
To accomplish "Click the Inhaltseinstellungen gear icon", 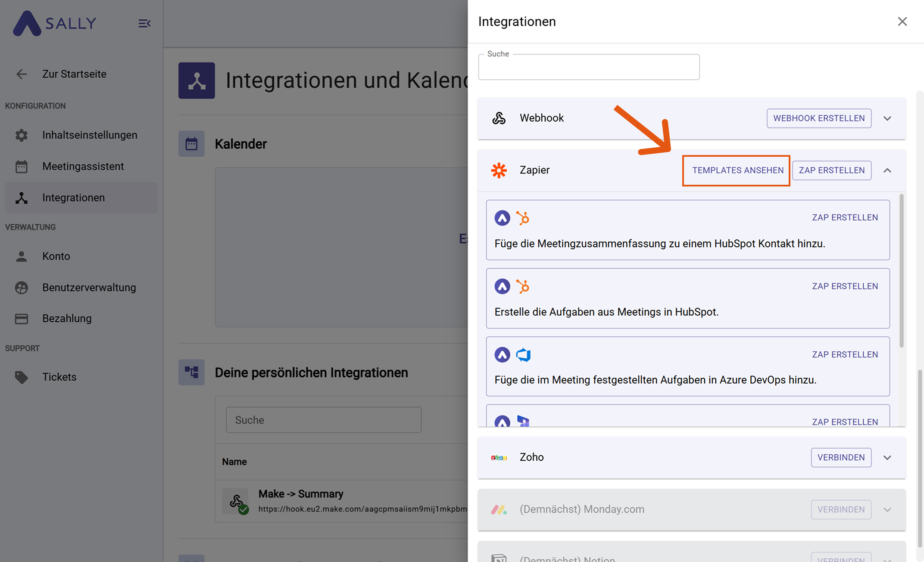I will click(x=22, y=135).
